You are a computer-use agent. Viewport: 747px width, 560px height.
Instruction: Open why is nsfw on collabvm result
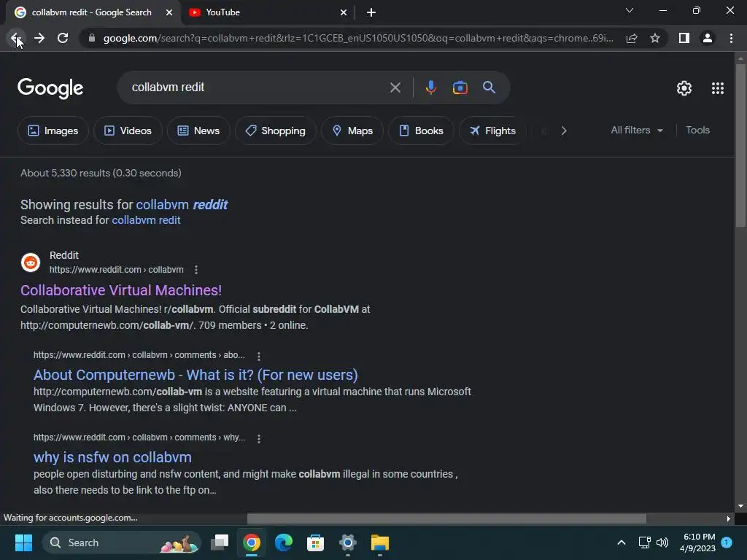[x=112, y=457]
